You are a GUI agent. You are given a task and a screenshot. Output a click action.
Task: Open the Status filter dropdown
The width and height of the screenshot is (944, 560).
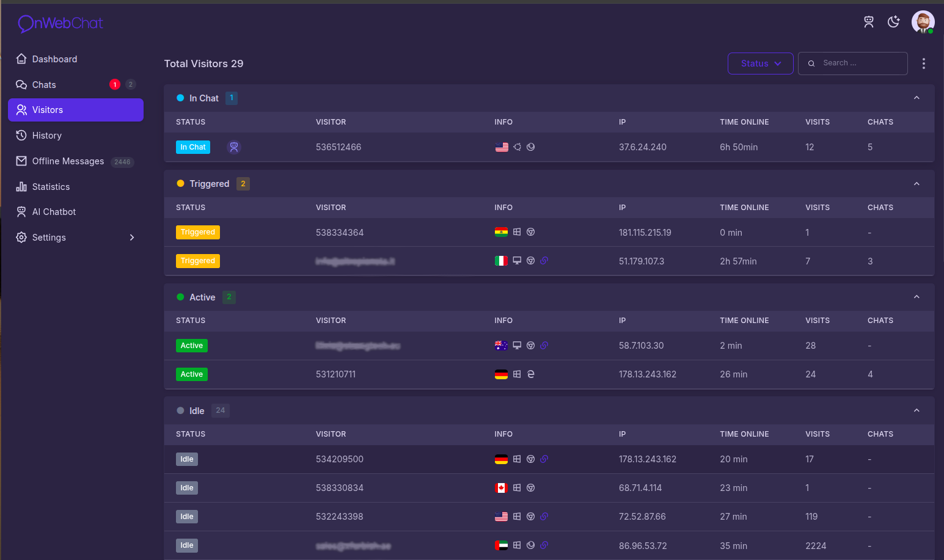tap(760, 64)
